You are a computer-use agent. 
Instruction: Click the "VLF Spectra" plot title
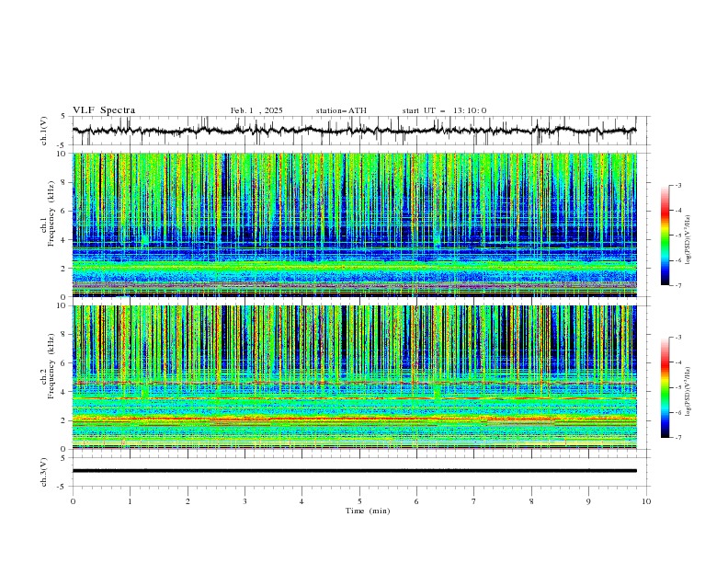coord(104,110)
